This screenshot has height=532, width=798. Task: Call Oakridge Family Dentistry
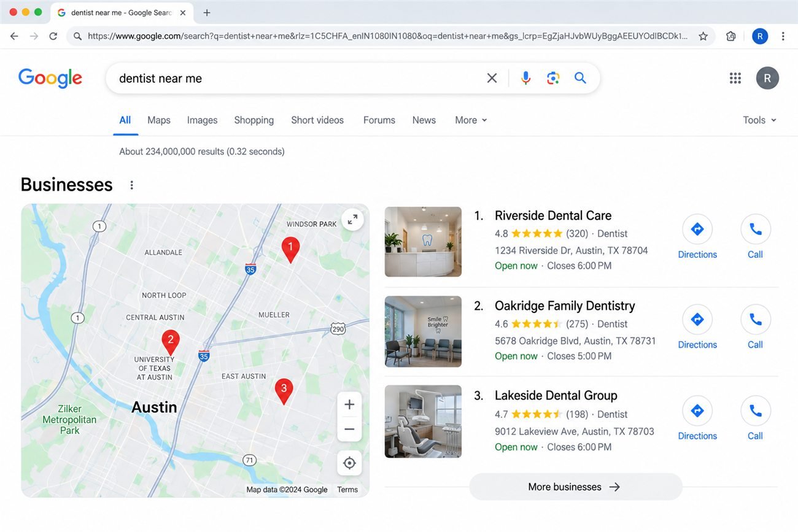756,327
